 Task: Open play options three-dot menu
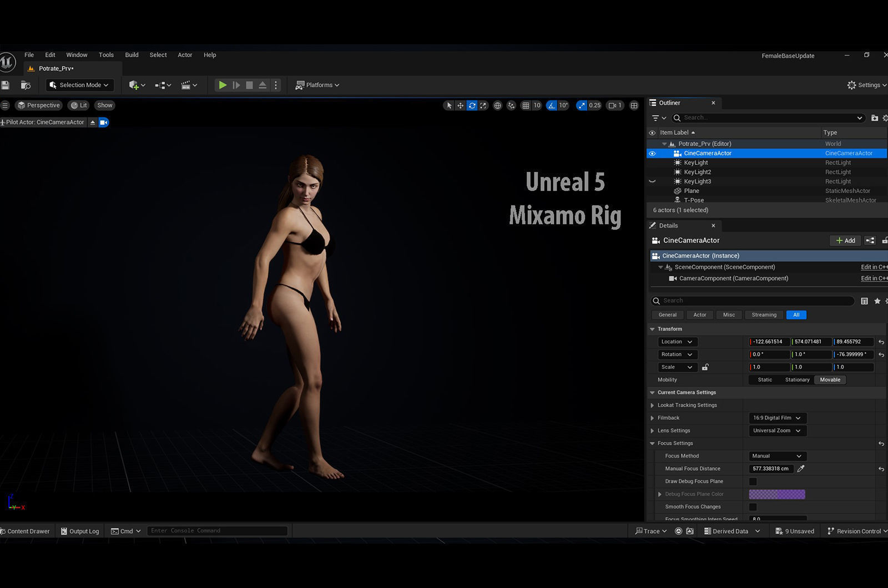pos(276,85)
